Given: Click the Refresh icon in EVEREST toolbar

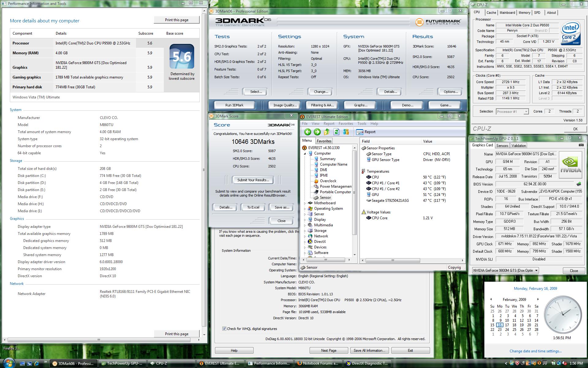Looking at the screenshot, I should (x=336, y=132).
